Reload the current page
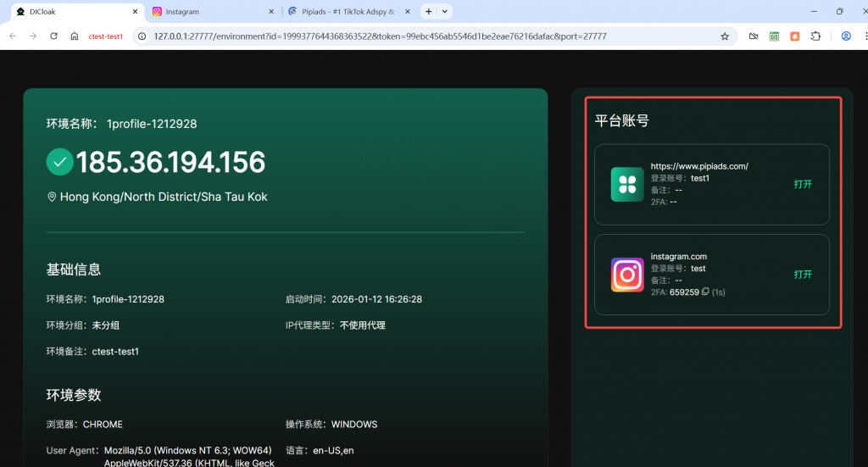Viewport: 868px width, 467px height. click(54, 36)
